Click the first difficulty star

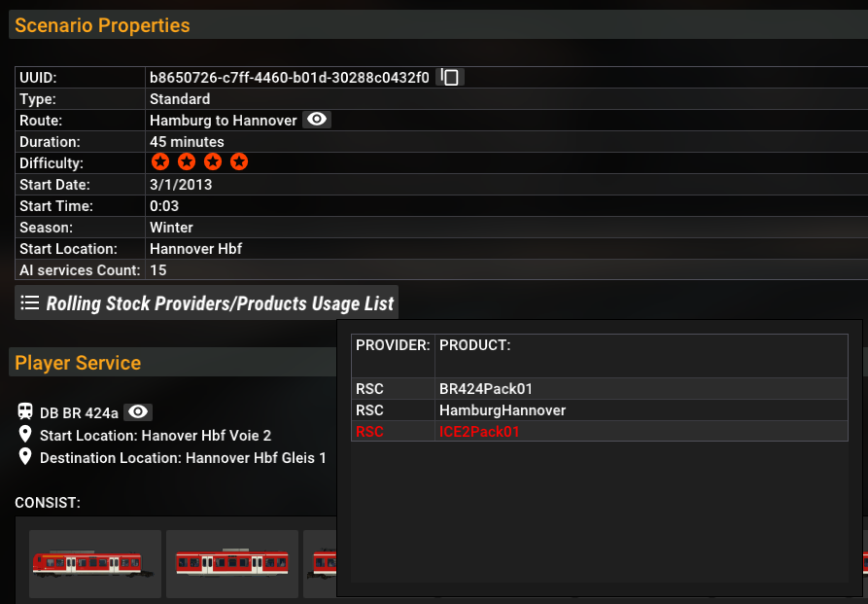[x=158, y=162]
